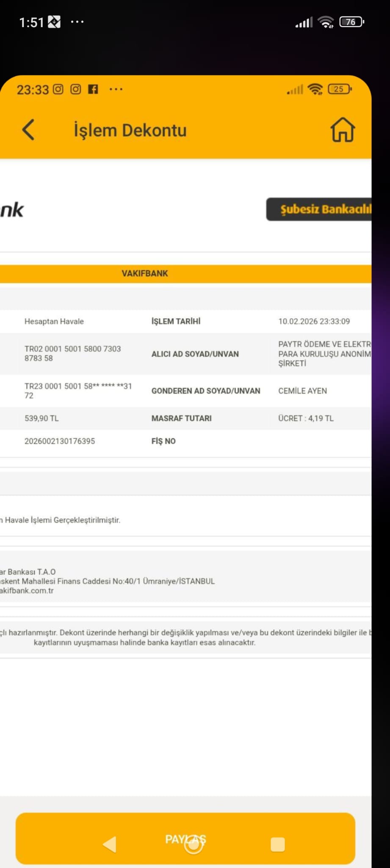
Task: Tap the receipt number 2026002130176395
Action: click(60, 441)
